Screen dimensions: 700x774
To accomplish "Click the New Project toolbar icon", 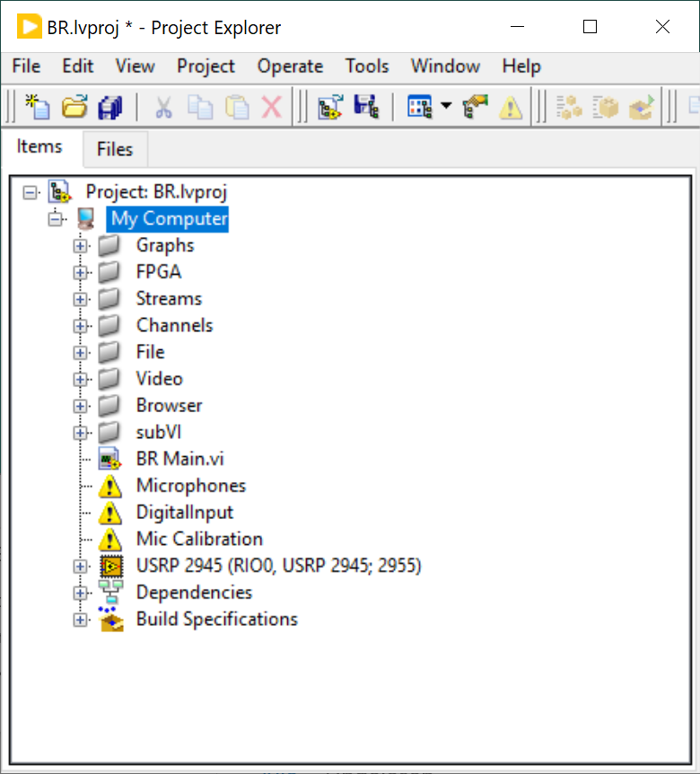I will [38, 108].
